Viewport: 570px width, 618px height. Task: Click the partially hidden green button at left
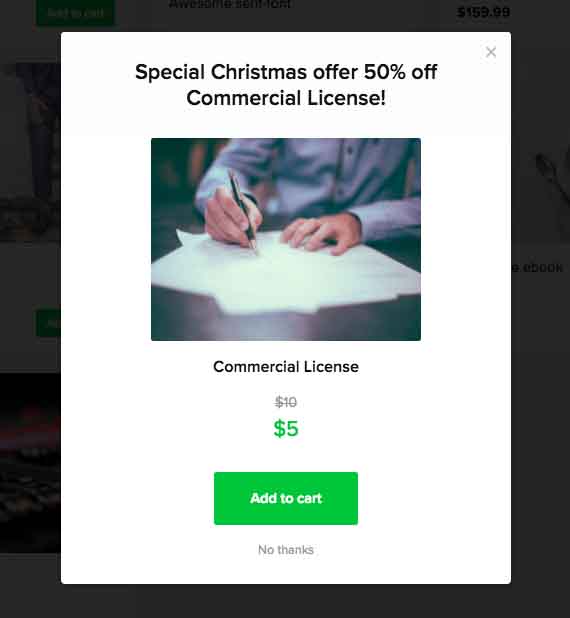pos(48,323)
